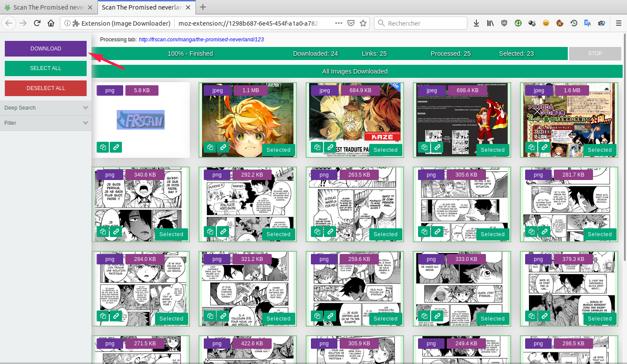This screenshot has width=627, height=364.
Task: Click the copy icon on the 1.6 MB image
Action: click(531, 147)
